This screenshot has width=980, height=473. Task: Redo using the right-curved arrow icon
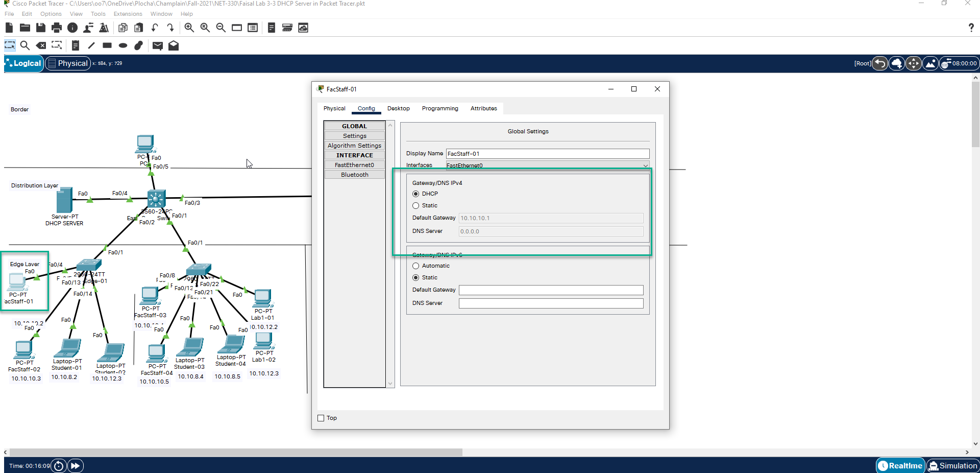[170, 28]
